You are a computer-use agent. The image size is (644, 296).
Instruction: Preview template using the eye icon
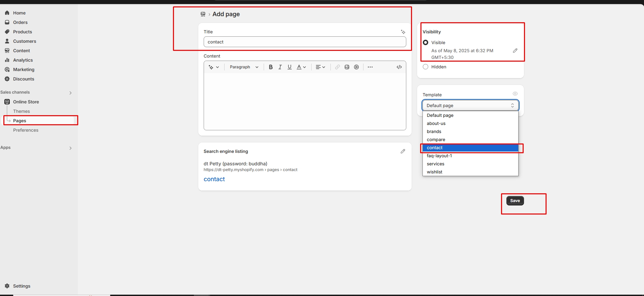click(x=515, y=94)
